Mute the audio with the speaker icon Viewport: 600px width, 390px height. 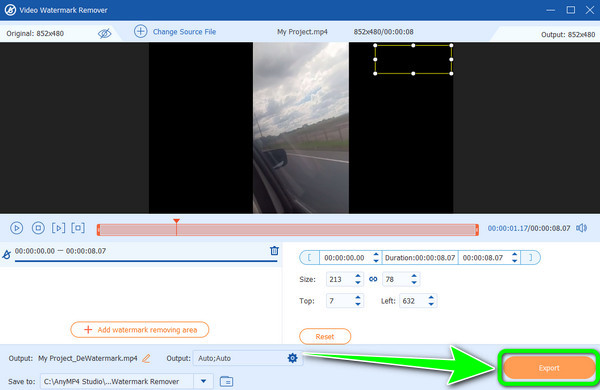(x=582, y=228)
